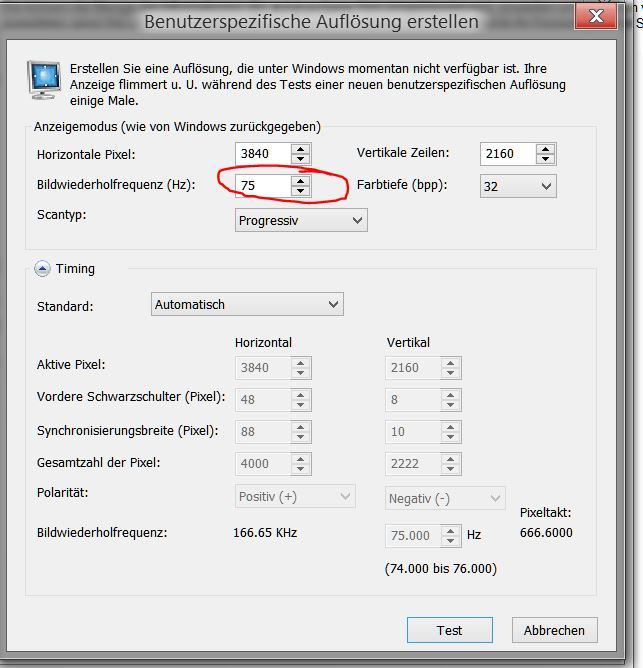Click the down arrow of vertical Synchronisierungsbreite

[x=451, y=437]
